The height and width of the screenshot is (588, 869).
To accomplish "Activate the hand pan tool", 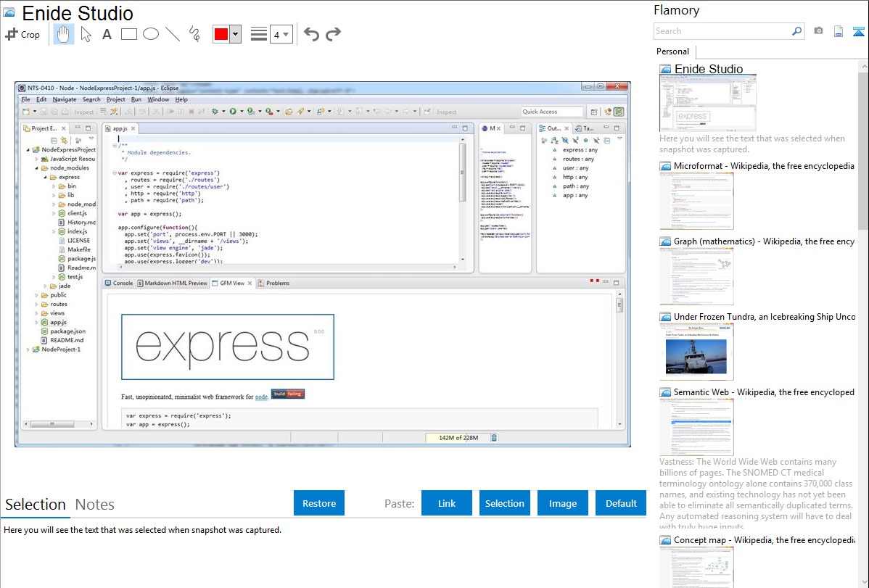I will 64,34.
